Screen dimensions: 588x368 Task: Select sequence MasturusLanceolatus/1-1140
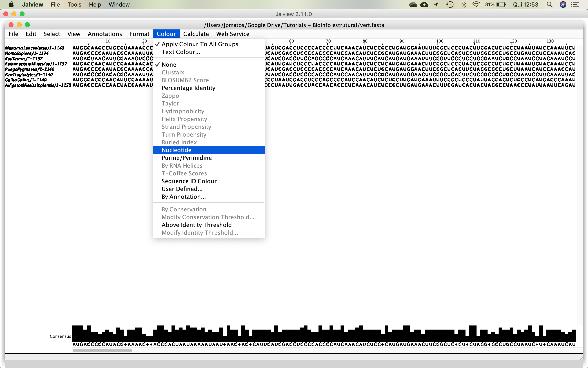click(x=35, y=48)
